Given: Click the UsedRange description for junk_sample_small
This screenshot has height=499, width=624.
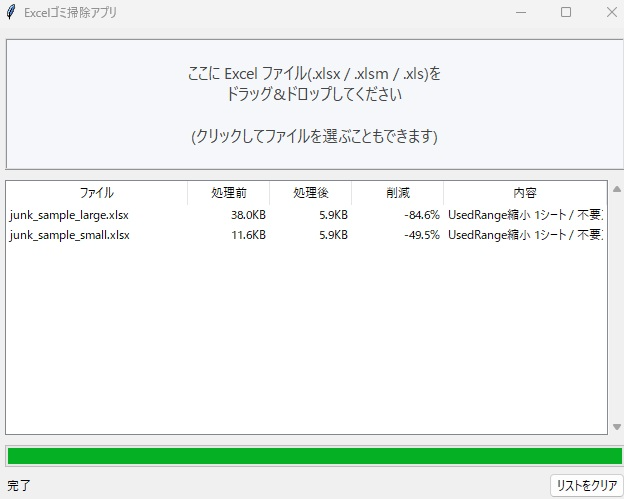Looking at the screenshot, I should (525, 235).
